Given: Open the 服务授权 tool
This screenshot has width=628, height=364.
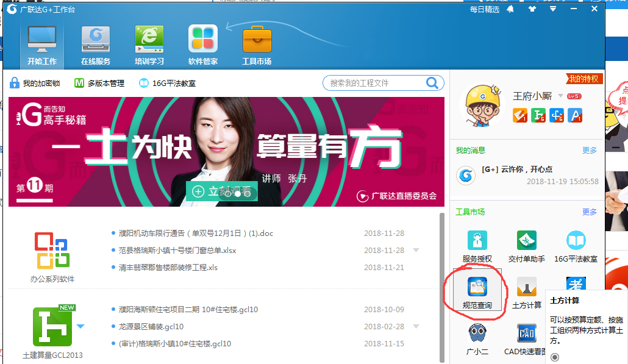Looking at the screenshot, I should 477,247.
